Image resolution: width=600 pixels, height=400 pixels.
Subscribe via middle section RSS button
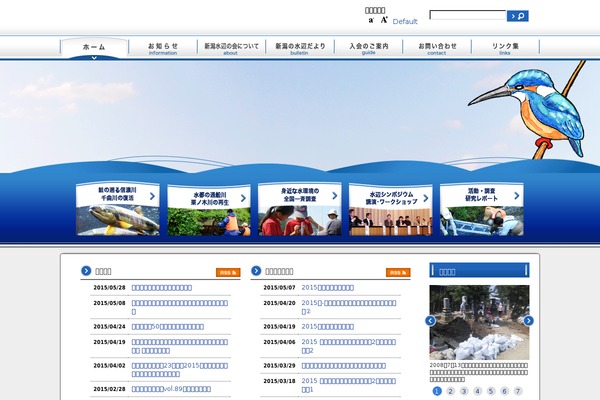[x=398, y=273]
